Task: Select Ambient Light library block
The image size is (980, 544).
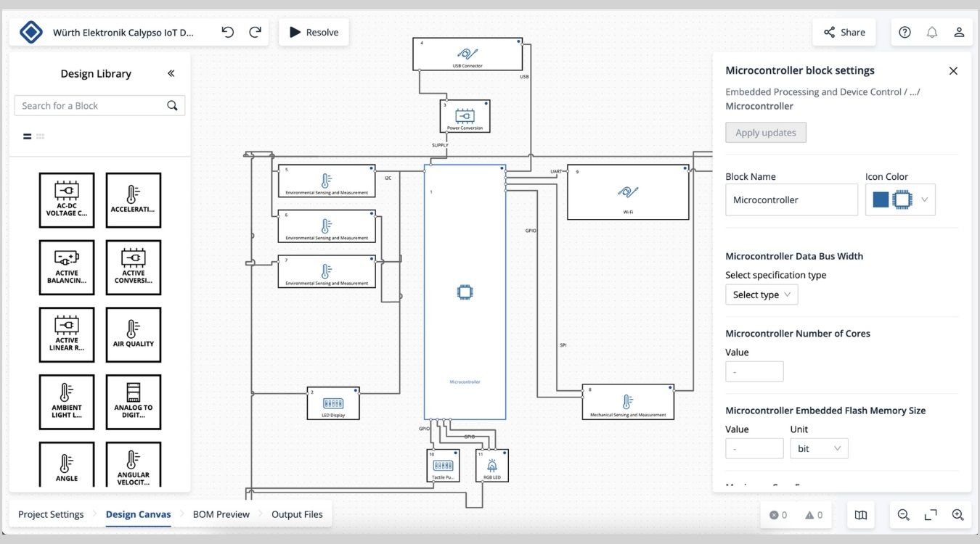Action: [67, 403]
